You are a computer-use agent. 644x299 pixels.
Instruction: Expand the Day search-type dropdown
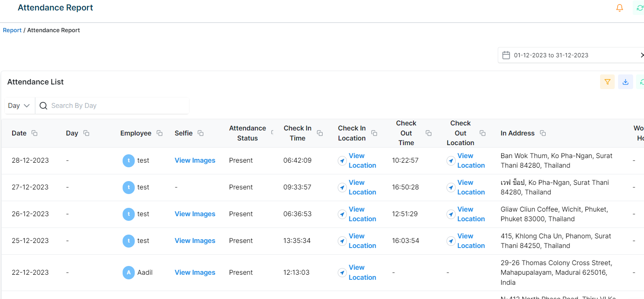[19, 106]
